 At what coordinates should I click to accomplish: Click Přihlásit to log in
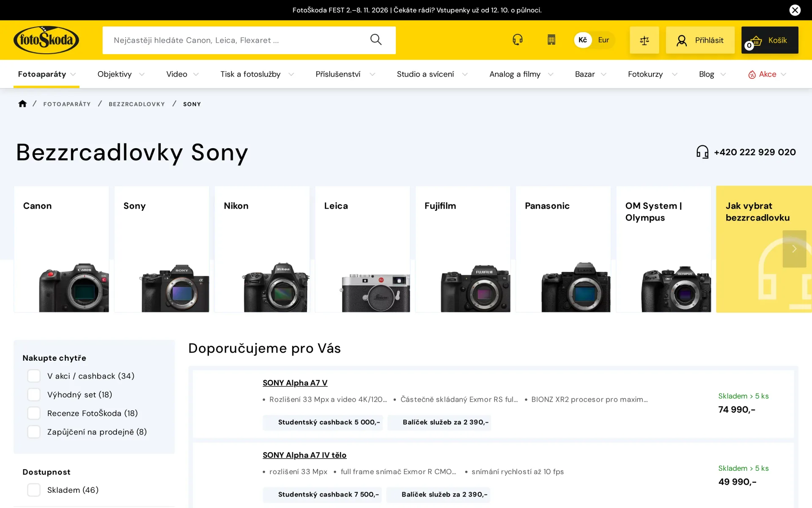click(700, 40)
